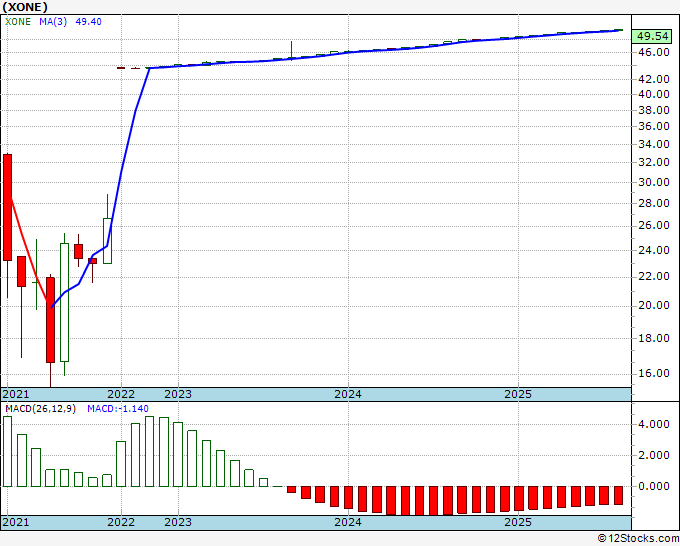Click the first green MACD histogram bar
Image resolution: width=680 pixels, height=546 pixels.
pos(7,451)
